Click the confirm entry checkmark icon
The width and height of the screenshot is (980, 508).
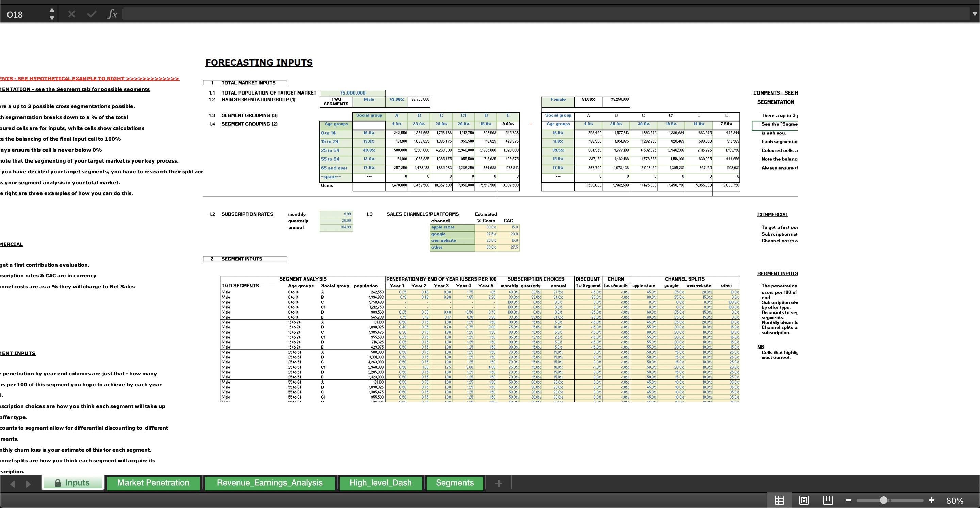click(92, 14)
